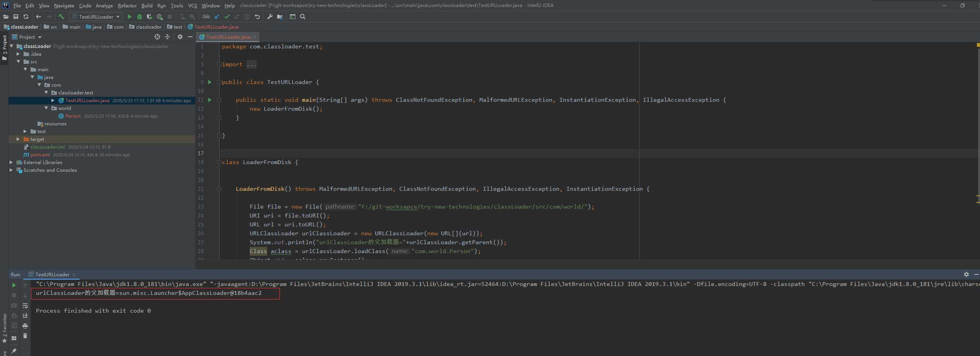Select classLoader.iml file in tree
The height and width of the screenshot is (356, 980).
coord(48,147)
